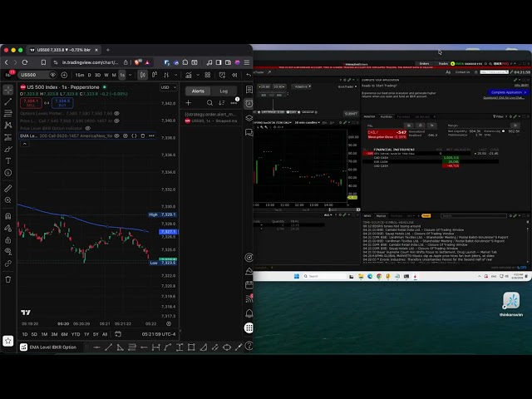Open the strategy order alert entry

tap(210, 117)
